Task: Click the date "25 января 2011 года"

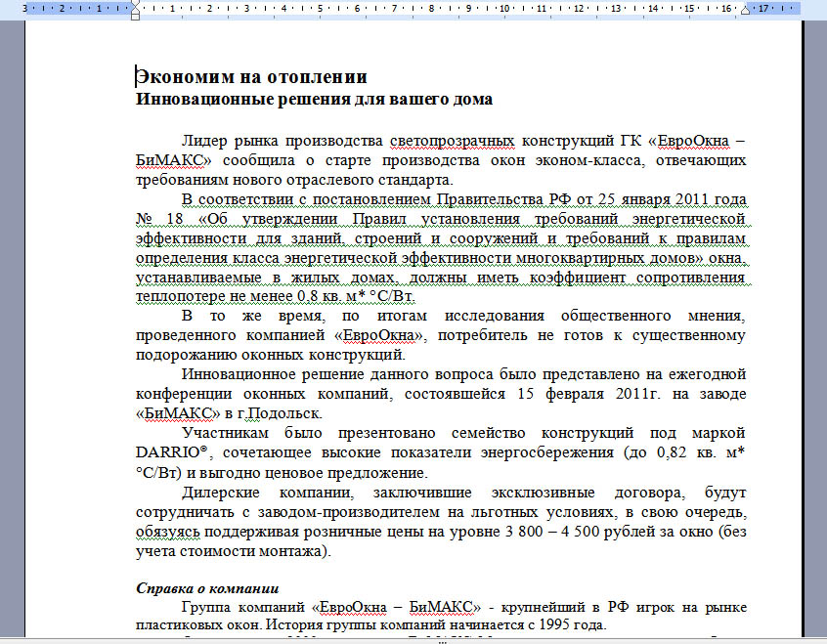Action: pyautogui.click(x=673, y=200)
